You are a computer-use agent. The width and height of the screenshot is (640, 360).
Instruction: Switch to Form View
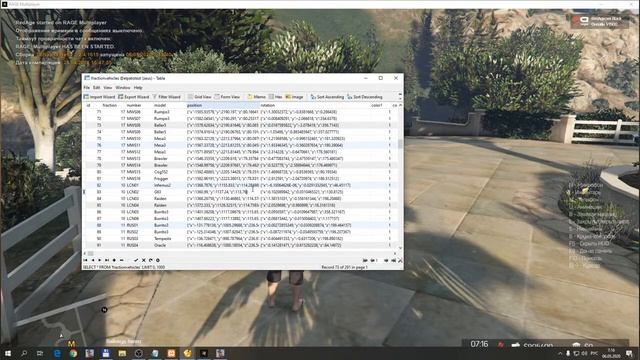227,97
